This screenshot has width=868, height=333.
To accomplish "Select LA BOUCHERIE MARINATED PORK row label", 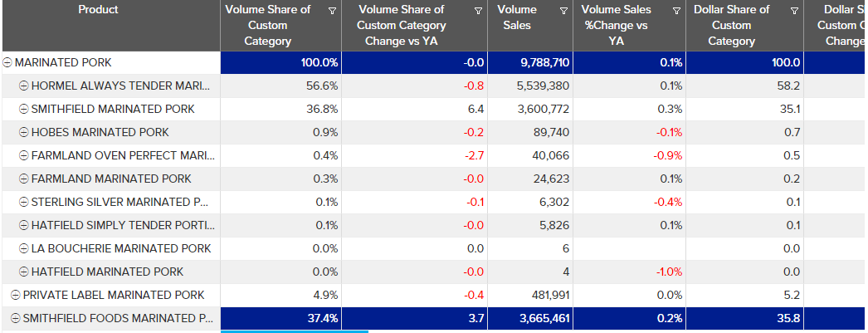I will (x=121, y=248).
